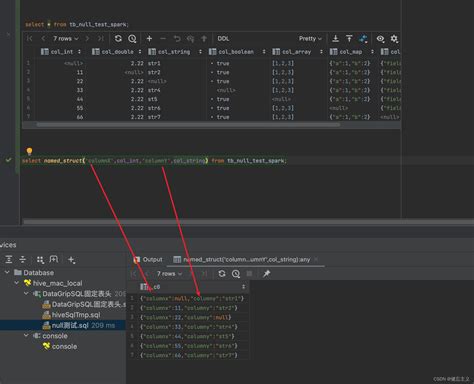The width and height of the screenshot is (474, 384).
Task: Open the Pretty format dropdown
Action: (x=310, y=39)
